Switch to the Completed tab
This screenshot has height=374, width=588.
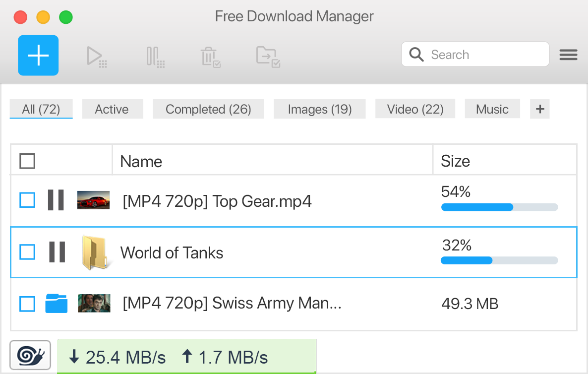[208, 109]
